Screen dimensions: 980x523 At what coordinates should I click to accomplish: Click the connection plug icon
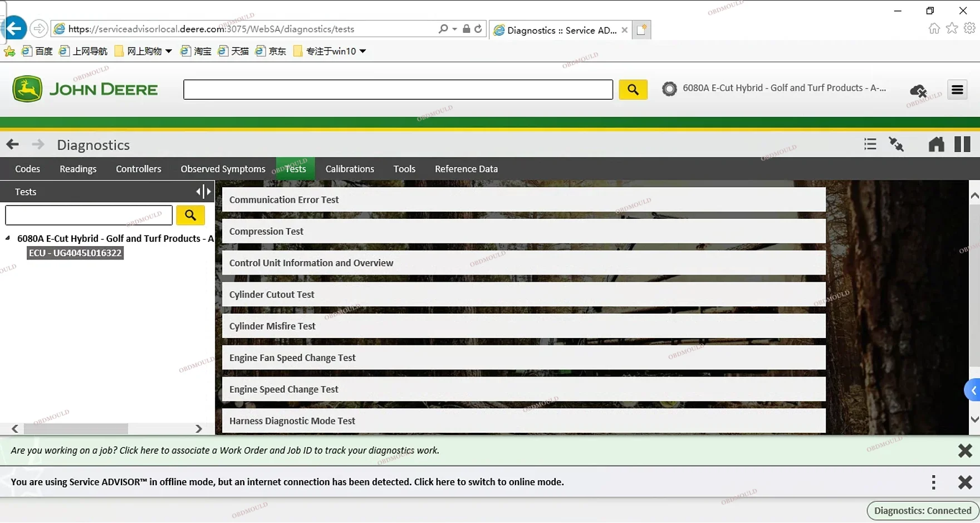click(x=896, y=145)
